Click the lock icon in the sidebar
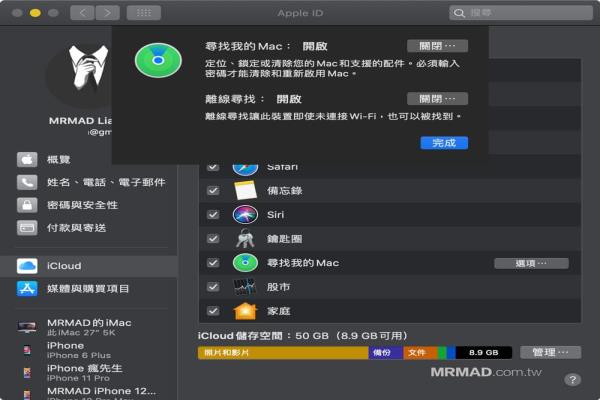600x400 pixels. tap(27, 205)
